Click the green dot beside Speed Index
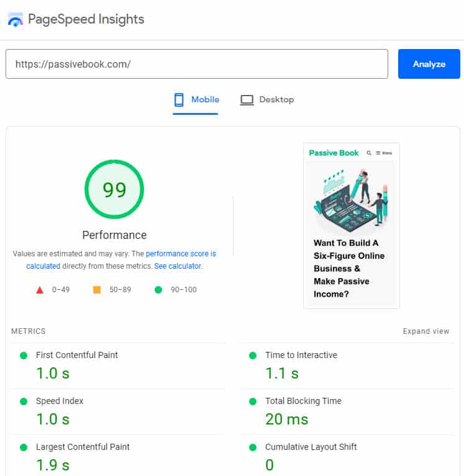Screen dimensions: 464x476 coord(24,402)
